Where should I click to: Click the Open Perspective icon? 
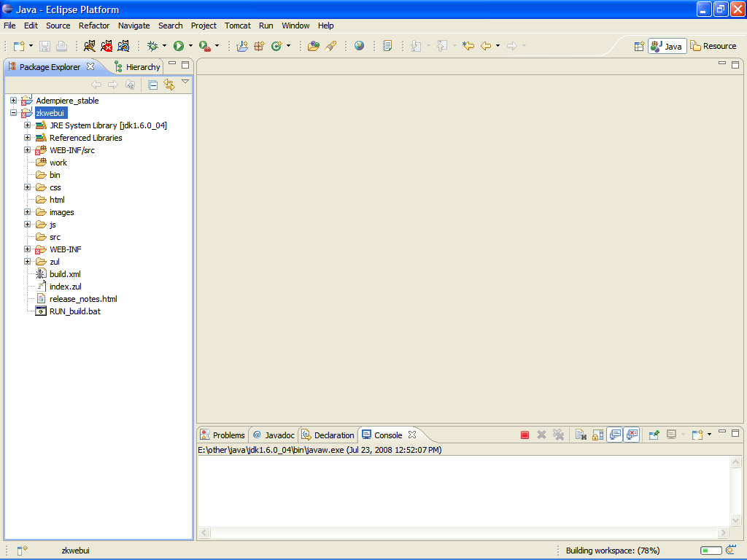tap(639, 46)
